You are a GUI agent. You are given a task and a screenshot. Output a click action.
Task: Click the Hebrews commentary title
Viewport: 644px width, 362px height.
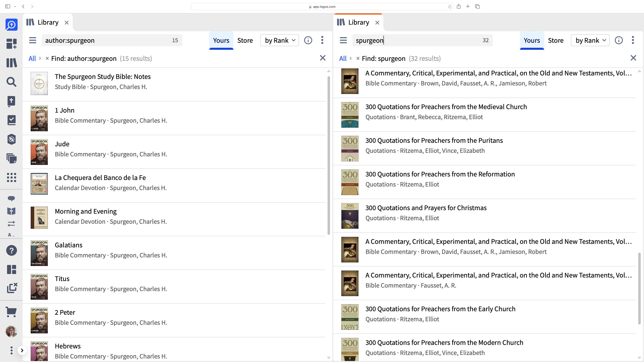point(68,346)
